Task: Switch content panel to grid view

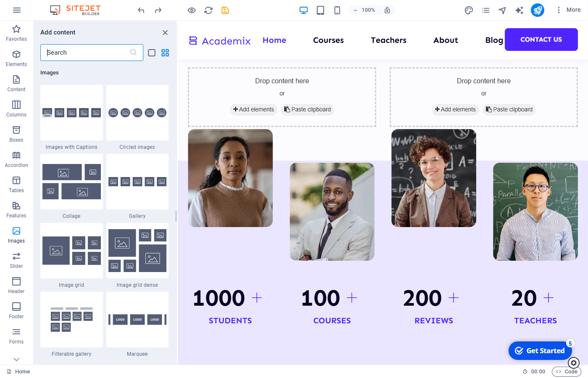Action: pos(165,53)
